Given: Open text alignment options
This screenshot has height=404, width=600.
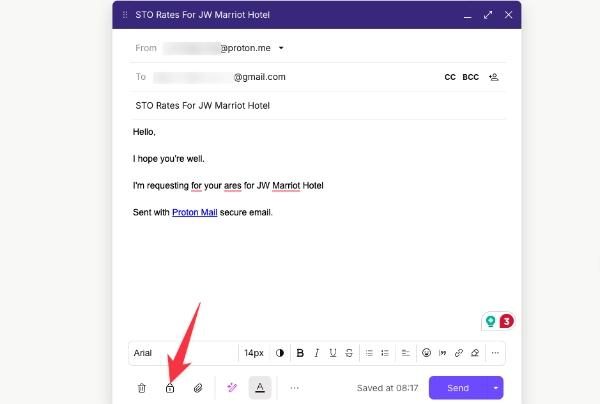Looking at the screenshot, I should (406, 353).
